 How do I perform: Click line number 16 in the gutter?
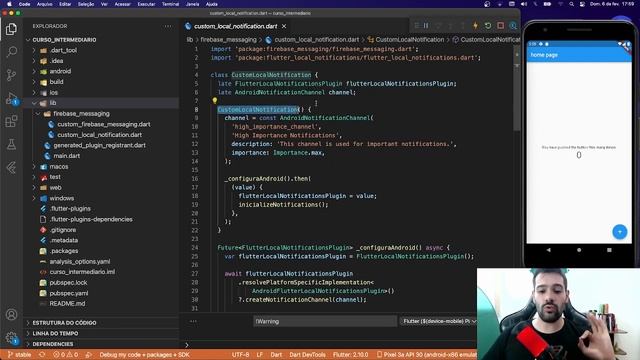coord(195,178)
